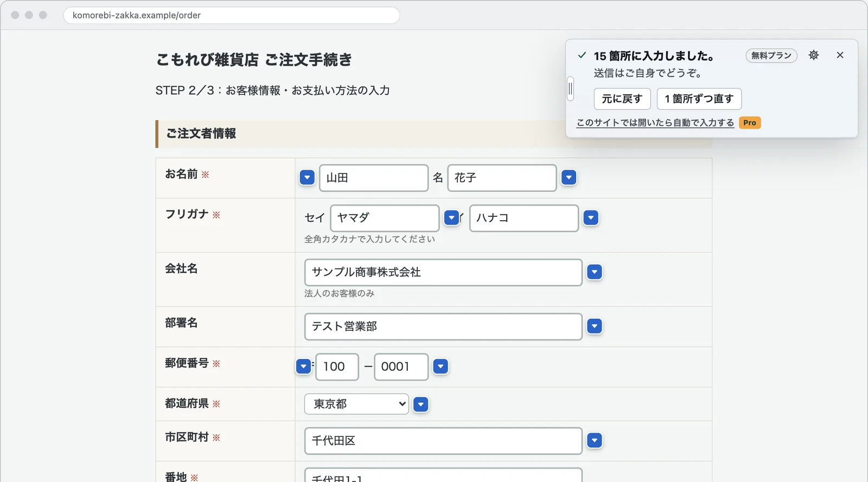Click the postal code field containing 0001

click(401, 367)
